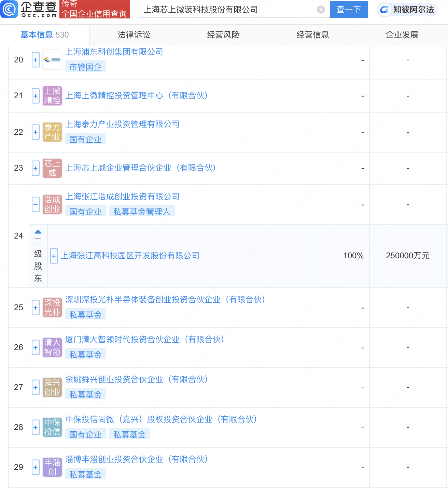Viewport: 448px width, 488px height.
Task: Open 厦门清大智领时代投资 link
Action: click(145, 340)
